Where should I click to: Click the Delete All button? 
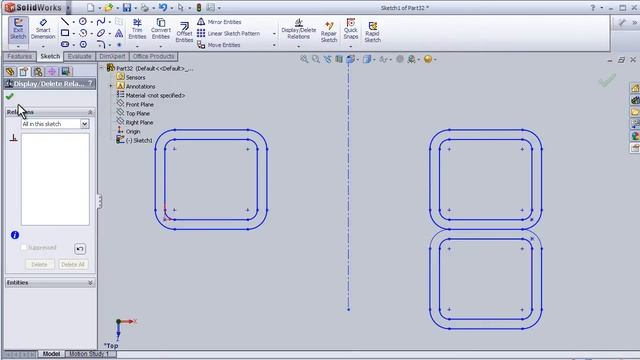click(73, 264)
